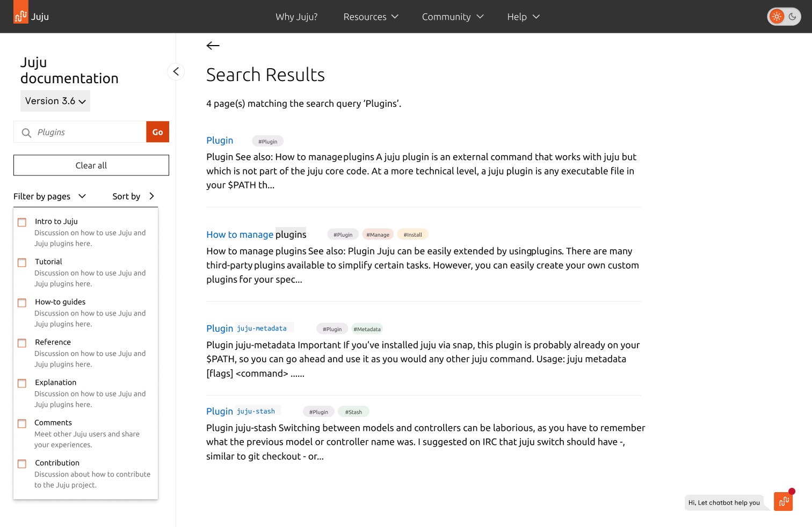Collapse the sidebar with the chevron button
Image resolution: width=812 pixels, height=527 pixels.
176,71
